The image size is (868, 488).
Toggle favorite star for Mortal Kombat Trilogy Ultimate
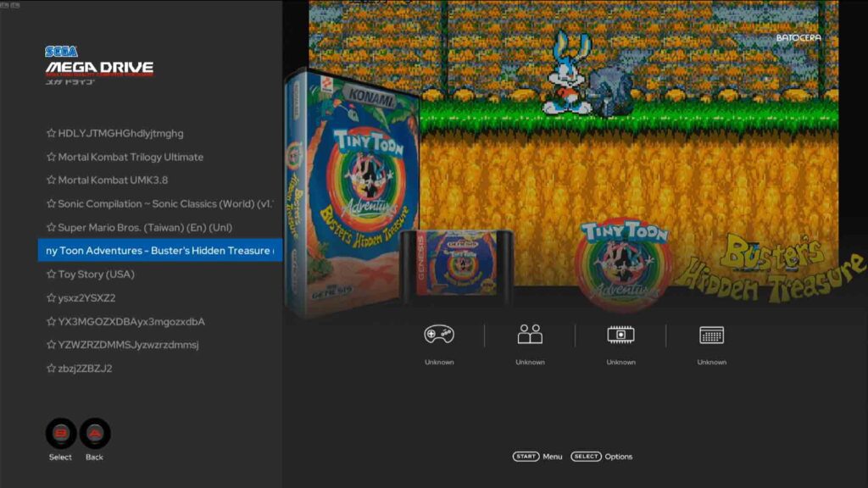point(52,157)
